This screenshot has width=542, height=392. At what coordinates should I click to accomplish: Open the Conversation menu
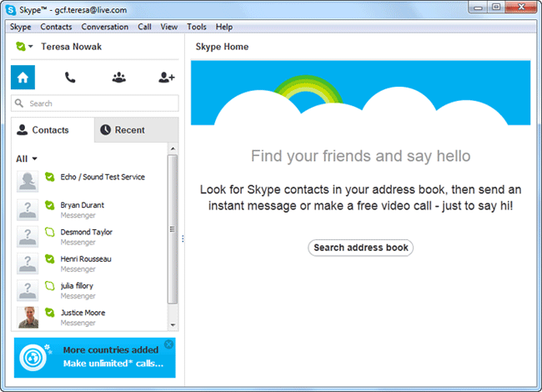click(x=105, y=27)
